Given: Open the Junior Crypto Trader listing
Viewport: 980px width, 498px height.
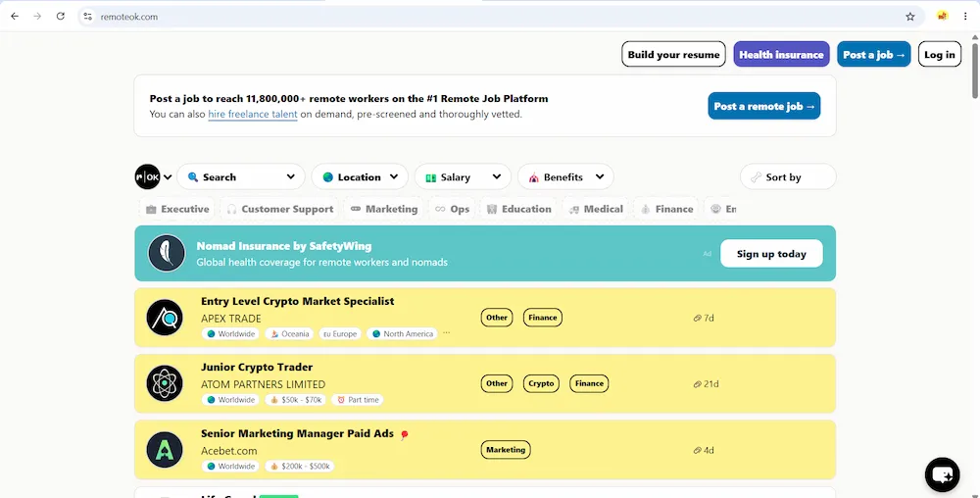Looking at the screenshot, I should (257, 368).
